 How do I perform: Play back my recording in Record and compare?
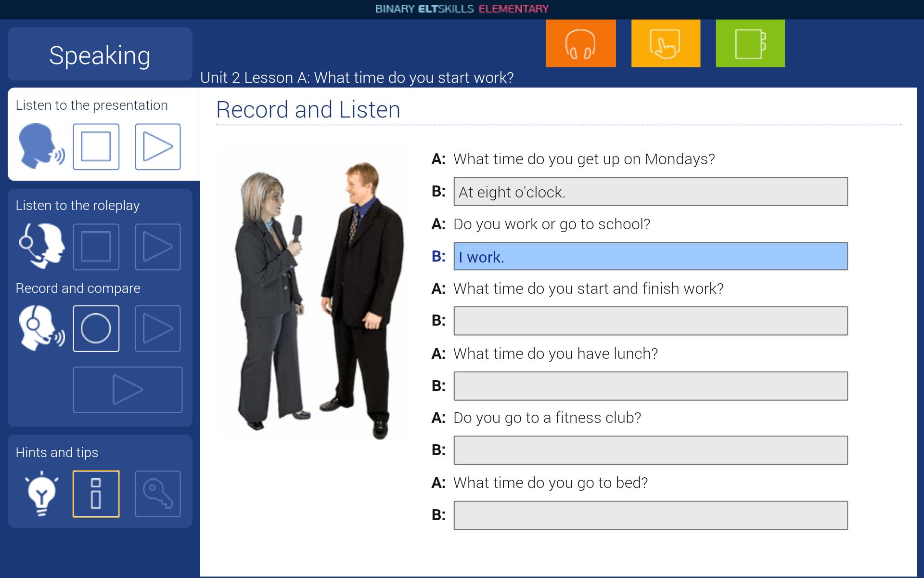pos(158,328)
